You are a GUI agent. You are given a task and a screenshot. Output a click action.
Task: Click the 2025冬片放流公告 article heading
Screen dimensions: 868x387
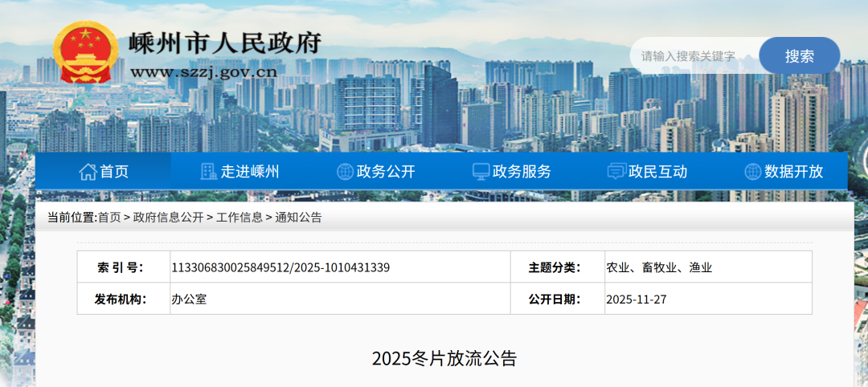pyautogui.click(x=444, y=358)
